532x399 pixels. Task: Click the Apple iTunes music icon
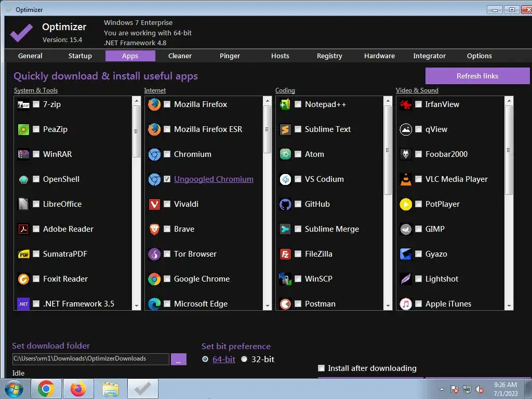[406, 304]
